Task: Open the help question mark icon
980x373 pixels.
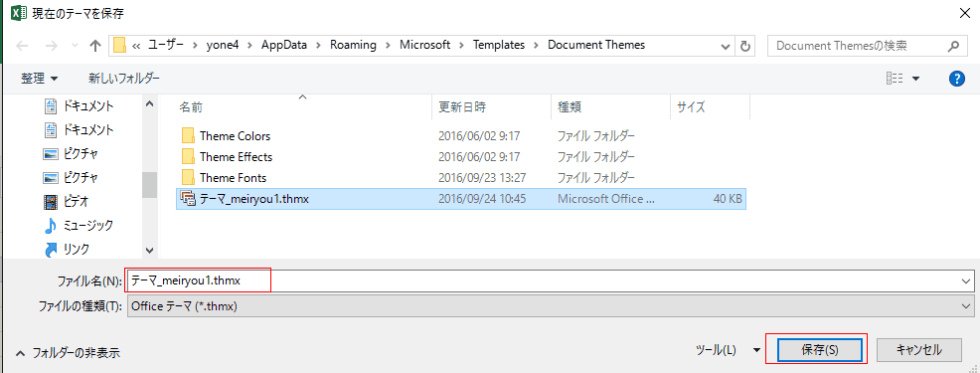Action: [x=957, y=79]
